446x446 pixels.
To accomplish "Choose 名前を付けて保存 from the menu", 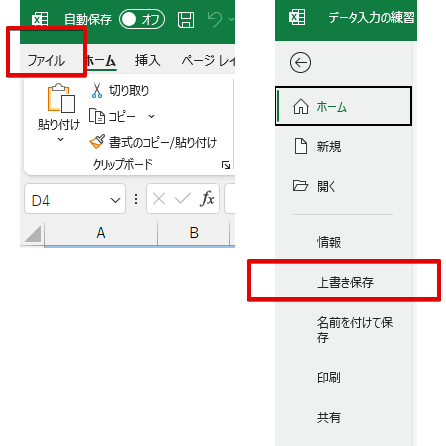I will [343, 330].
